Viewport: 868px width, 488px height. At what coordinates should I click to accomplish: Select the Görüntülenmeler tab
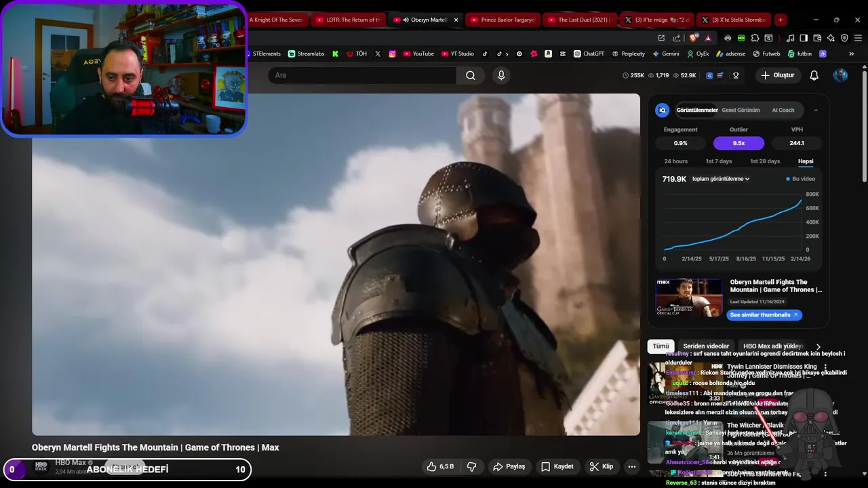[697, 110]
